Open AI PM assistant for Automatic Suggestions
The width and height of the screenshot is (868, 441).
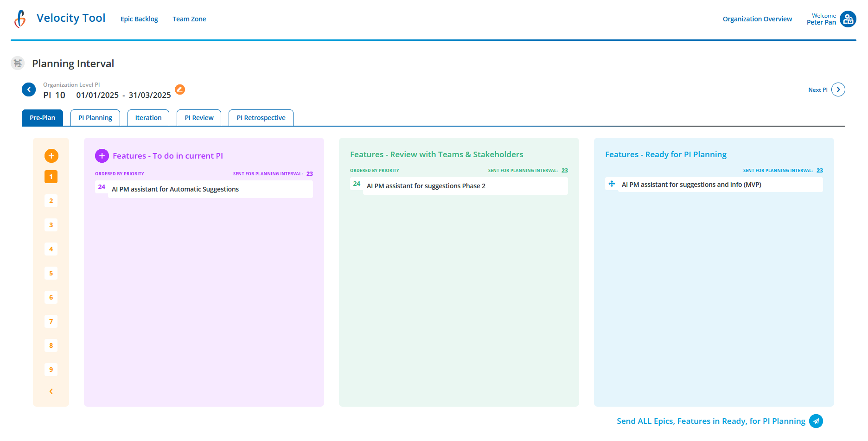(x=211, y=189)
